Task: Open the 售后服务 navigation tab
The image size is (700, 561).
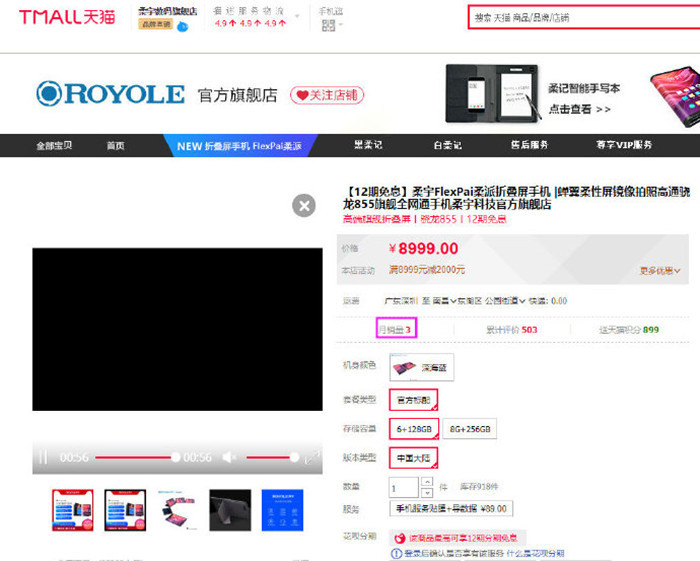Action: (x=529, y=145)
